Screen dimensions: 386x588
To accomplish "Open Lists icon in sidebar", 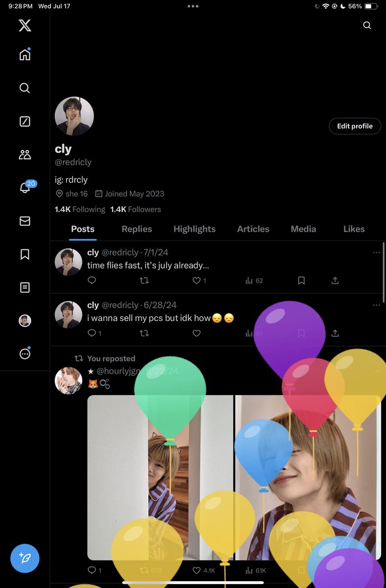I will 25,288.
